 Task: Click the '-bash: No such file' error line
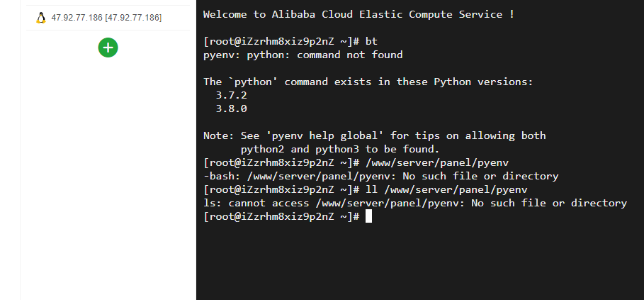(380, 177)
